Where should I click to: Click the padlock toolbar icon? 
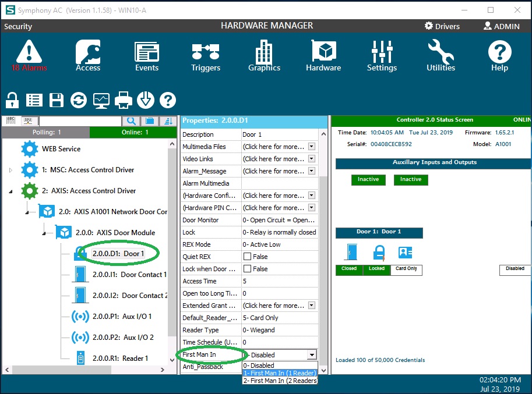coord(12,100)
